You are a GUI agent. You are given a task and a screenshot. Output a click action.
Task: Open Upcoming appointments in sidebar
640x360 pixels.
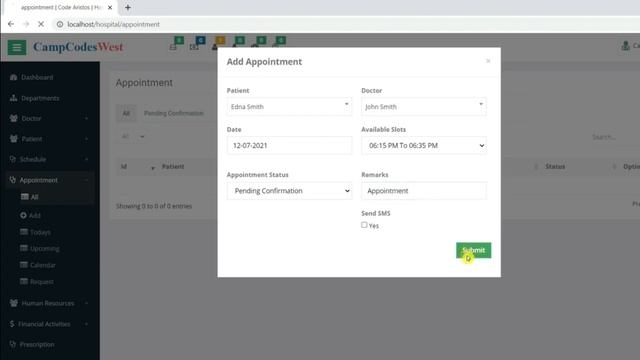coord(44,248)
